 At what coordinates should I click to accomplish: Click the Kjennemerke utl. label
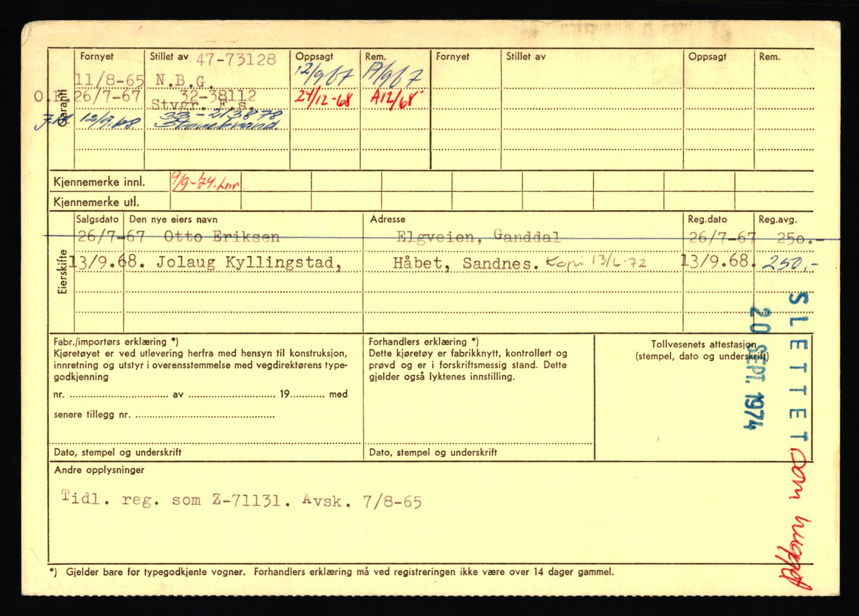(x=96, y=203)
